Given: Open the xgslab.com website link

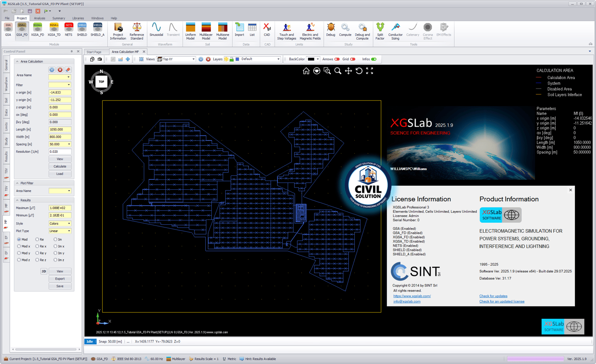Looking at the screenshot, I should point(412,296).
